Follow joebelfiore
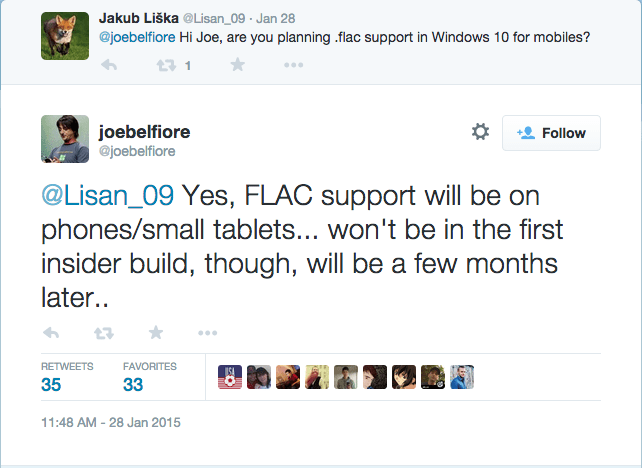The height and width of the screenshot is (468, 642). (x=551, y=133)
